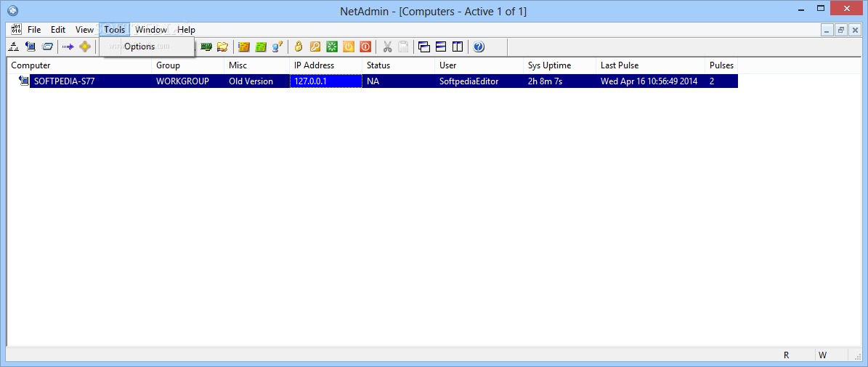The height and width of the screenshot is (367, 868).
Task: Sort by the Misc column header
Action: [257, 65]
